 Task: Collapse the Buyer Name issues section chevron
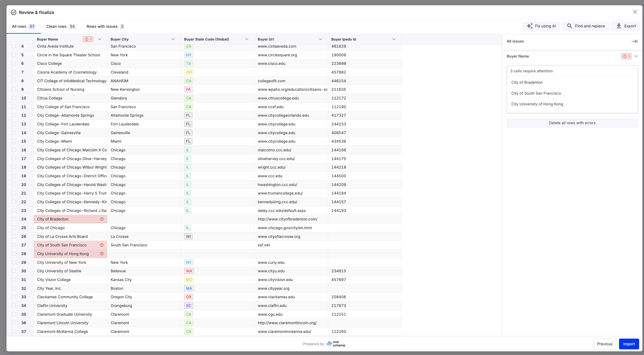point(636,56)
